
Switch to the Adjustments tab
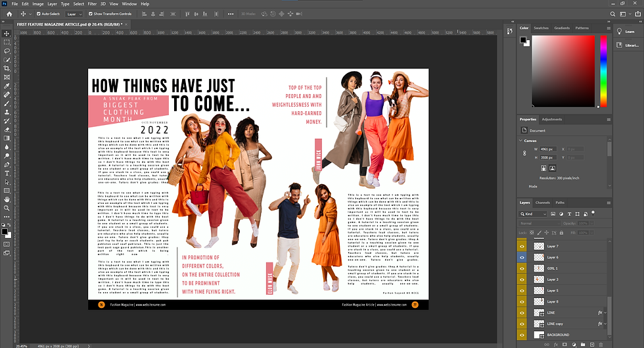coord(551,119)
